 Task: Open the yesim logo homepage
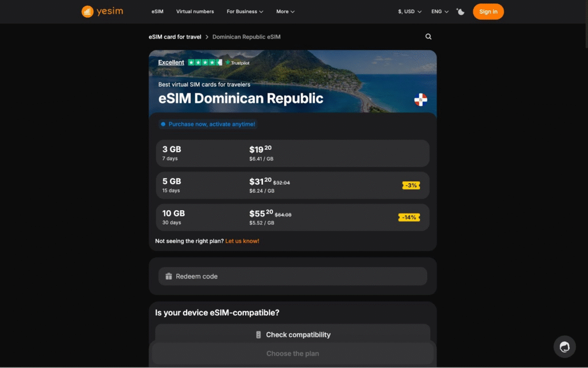point(102,11)
